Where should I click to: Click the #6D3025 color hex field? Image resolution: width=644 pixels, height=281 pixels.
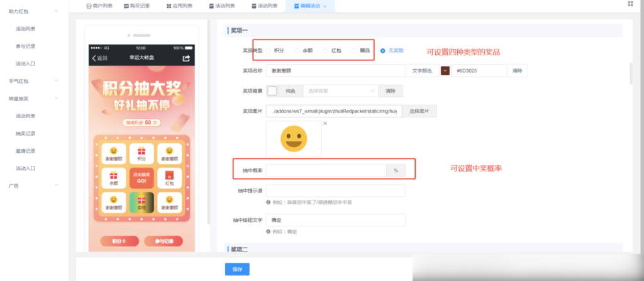click(479, 70)
